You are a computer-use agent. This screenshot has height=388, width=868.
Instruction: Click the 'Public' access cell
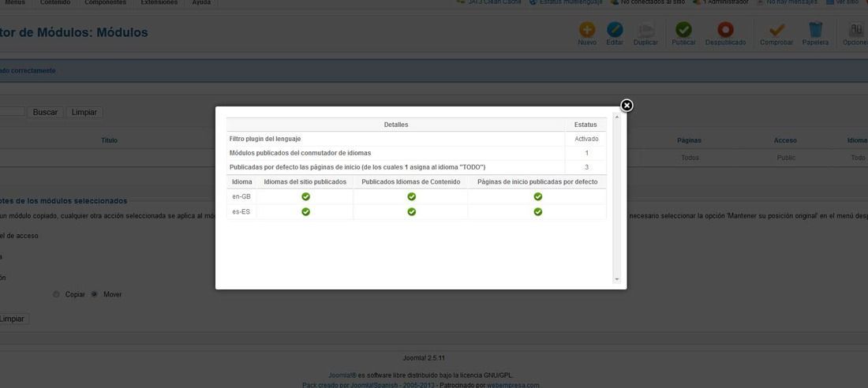click(785, 158)
